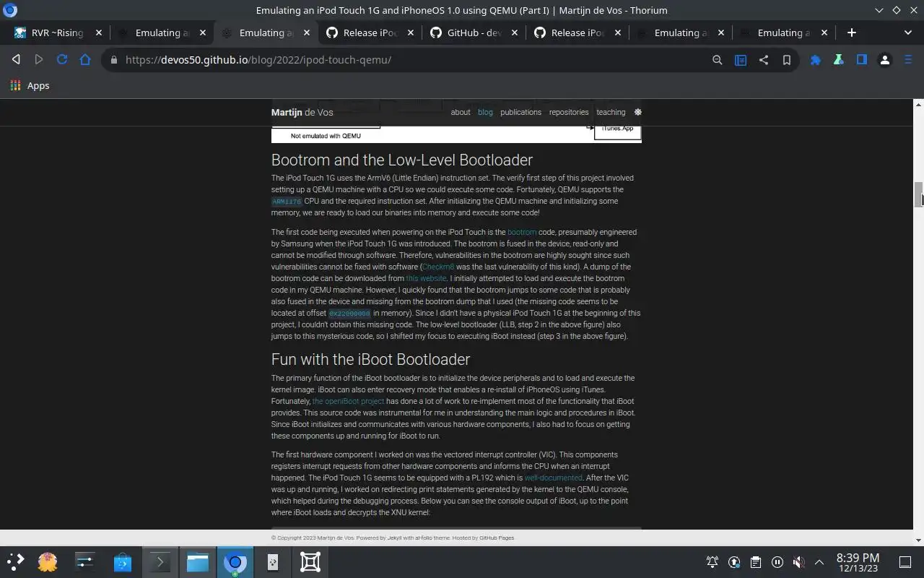Screen dimensions: 924x578
Task: Toggle the site light/dark theme
Action: [637, 112]
